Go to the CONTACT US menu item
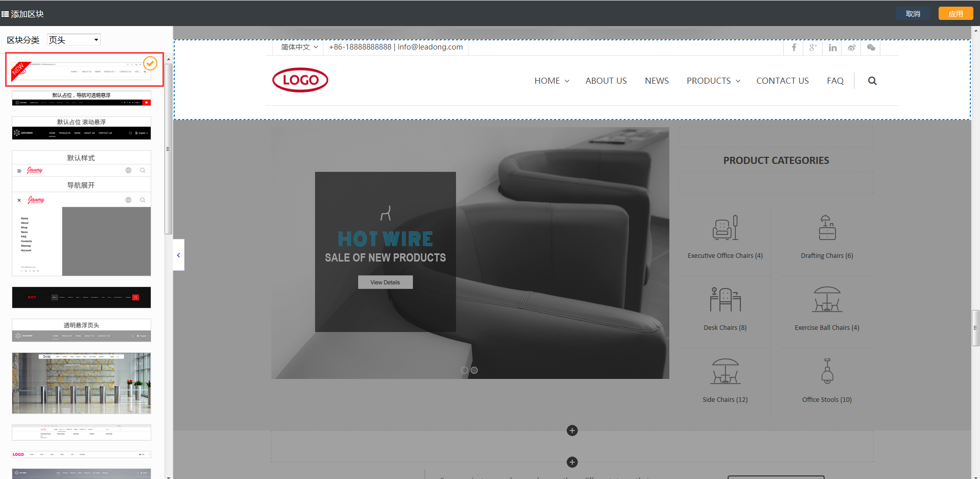The image size is (980, 479). (x=782, y=81)
